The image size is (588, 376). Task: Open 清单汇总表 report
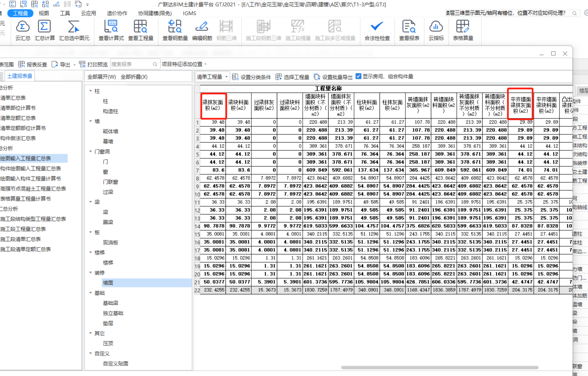(13, 98)
